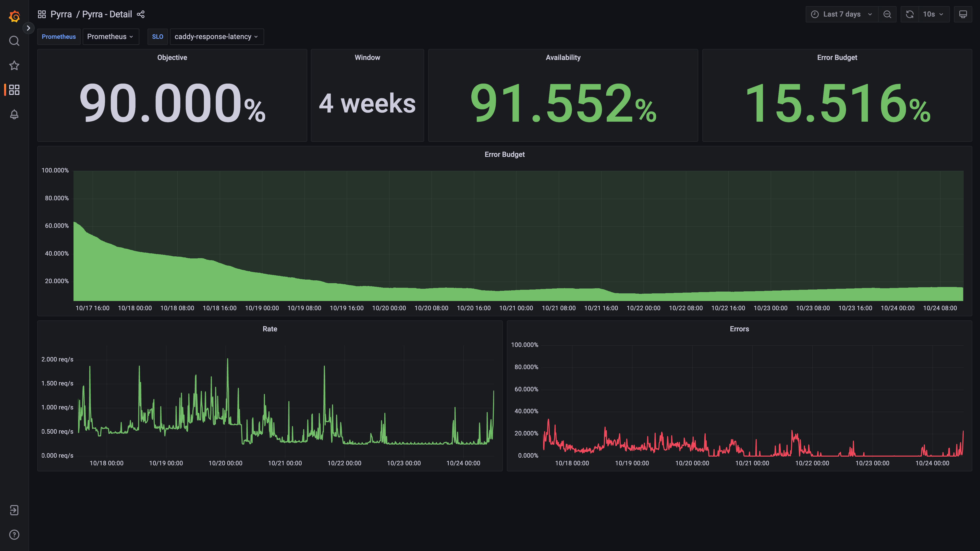This screenshot has height=551, width=980.
Task: Open the 10s refresh interval dropdown
Action: point(933,15)
